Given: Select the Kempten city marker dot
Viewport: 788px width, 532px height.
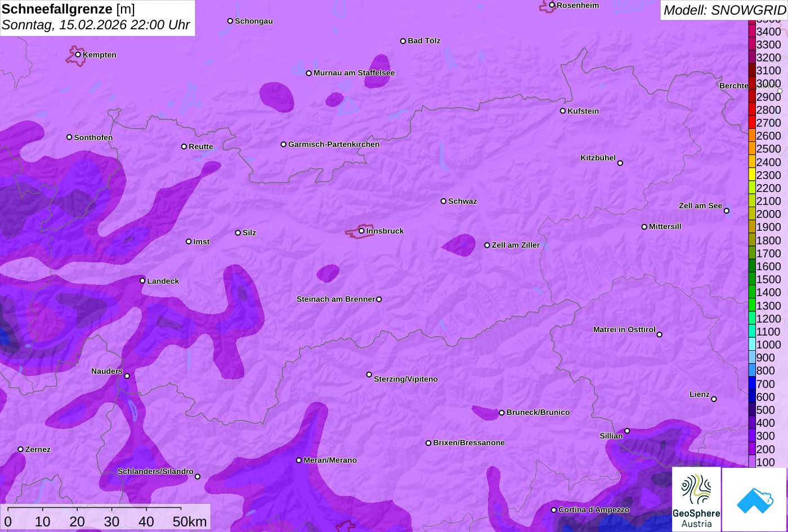Looking at the screenshot, I should click(x=78, y=55).
